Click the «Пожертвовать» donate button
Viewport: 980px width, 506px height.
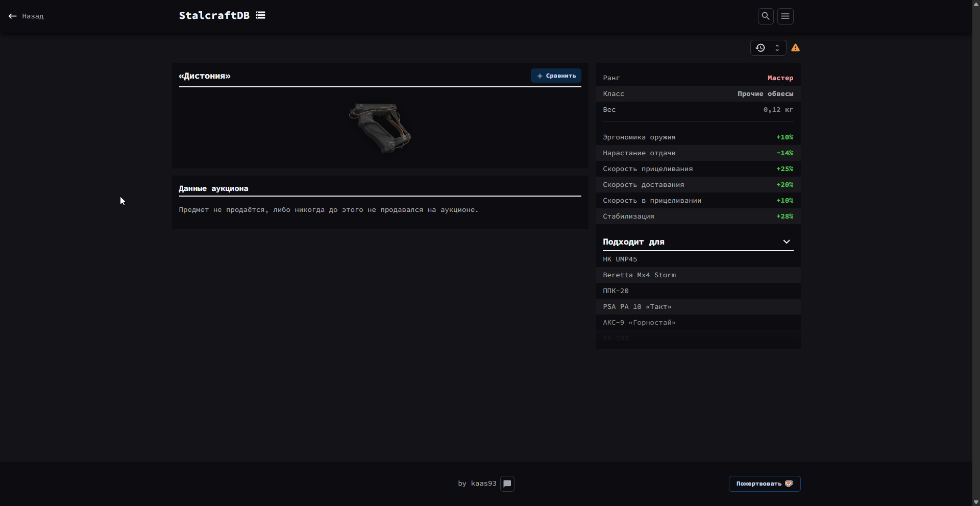pyautogui.click(x=764, y=484)
